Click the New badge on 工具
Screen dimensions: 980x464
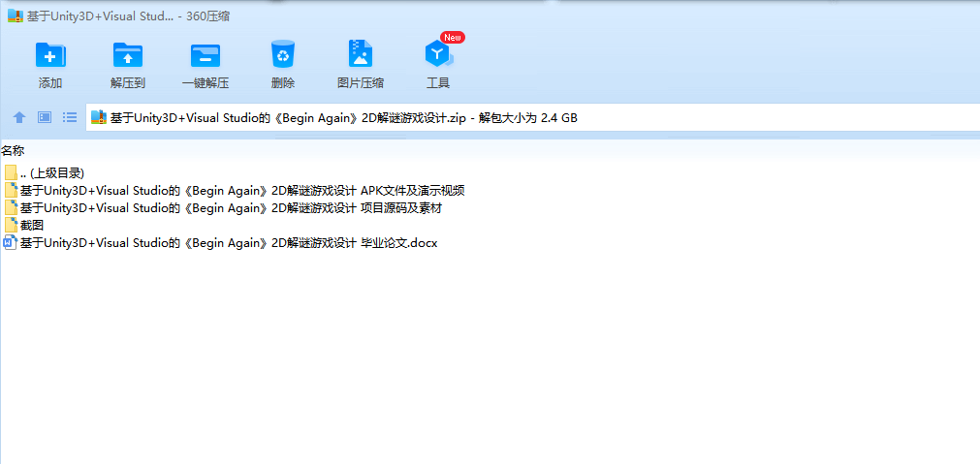[453, 38]
